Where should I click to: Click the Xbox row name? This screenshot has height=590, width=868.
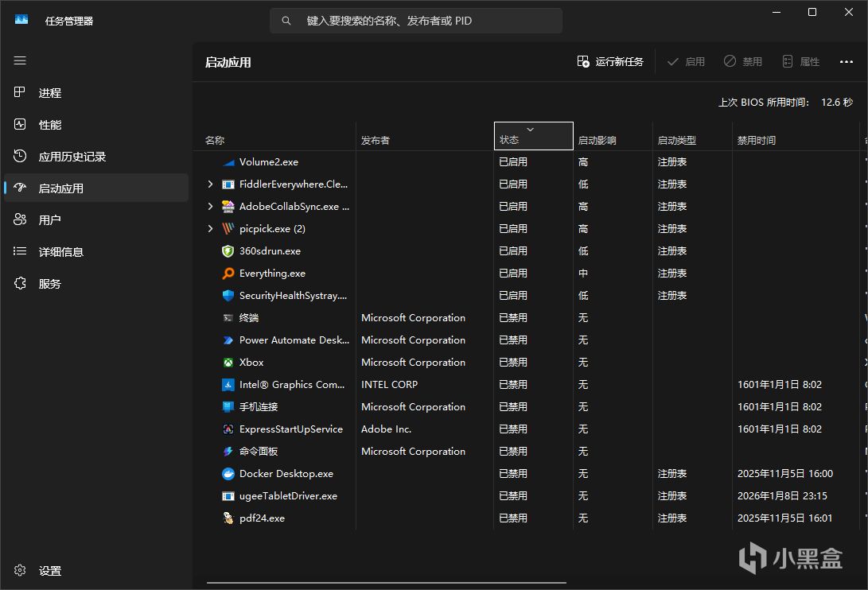pos(251,363)
